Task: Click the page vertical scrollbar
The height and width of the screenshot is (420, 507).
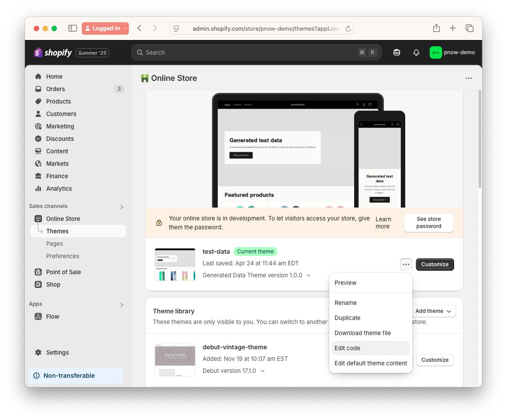Action: tap(480, 139)
